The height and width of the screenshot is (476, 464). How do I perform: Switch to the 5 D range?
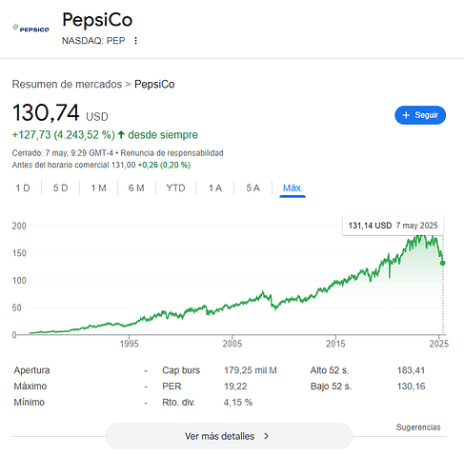coord(60,188)
